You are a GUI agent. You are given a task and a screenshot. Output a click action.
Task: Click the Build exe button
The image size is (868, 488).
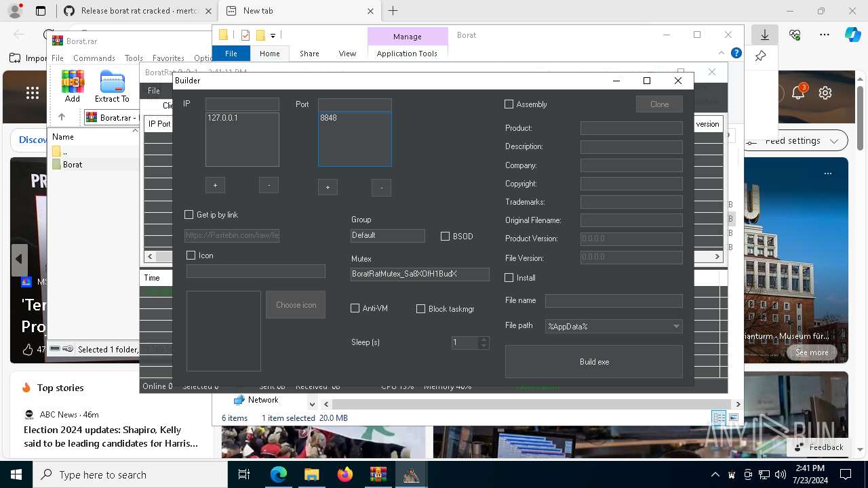tap(594, 362)
